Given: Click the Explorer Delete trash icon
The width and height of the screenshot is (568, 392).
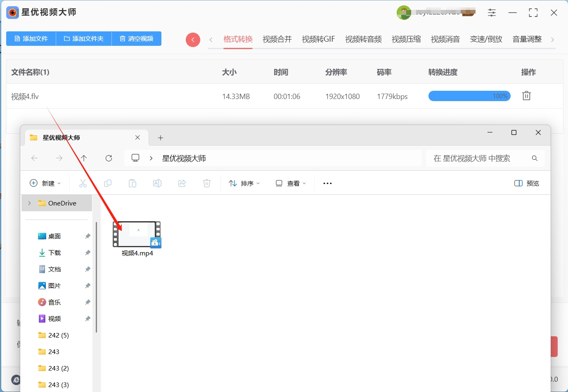Looking at the screenshot, I should [207, 183].
